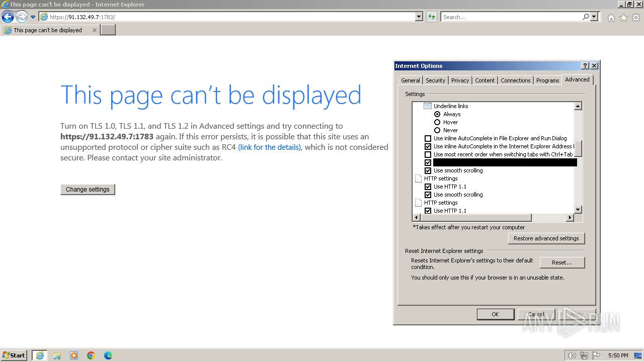Select the 'This page can't be displayed' tab
The width and height of the screenshot is (644, 362).
coord(48,30)
